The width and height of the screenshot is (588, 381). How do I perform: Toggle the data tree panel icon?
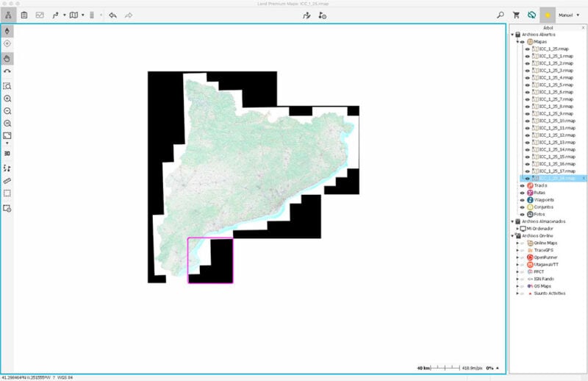tap(8, 15)
